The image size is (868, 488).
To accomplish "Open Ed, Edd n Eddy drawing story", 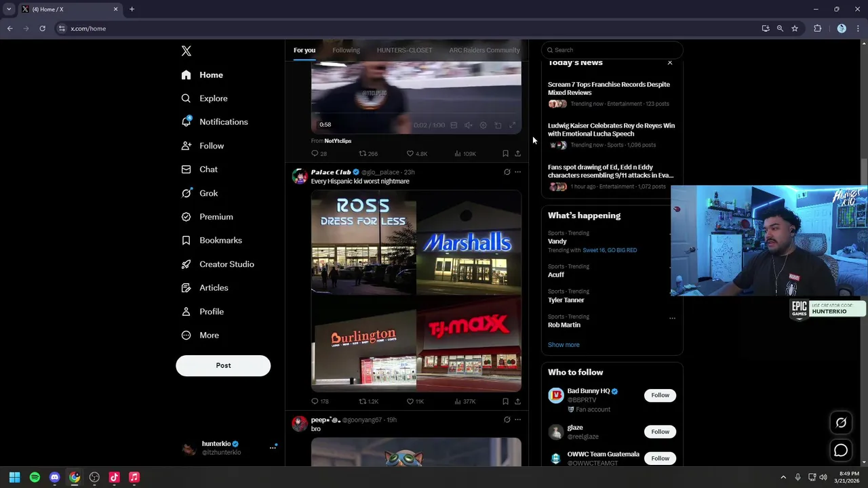I will pos(610,171).
